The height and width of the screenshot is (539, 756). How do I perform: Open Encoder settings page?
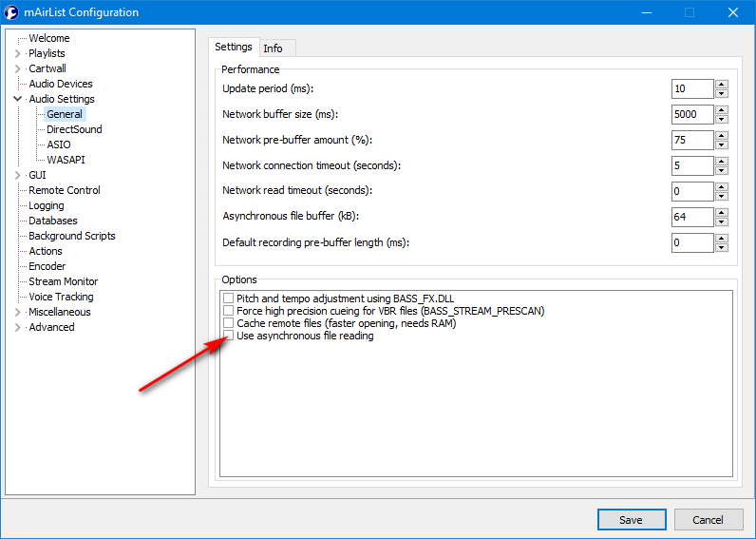click(x=47, y=266)
